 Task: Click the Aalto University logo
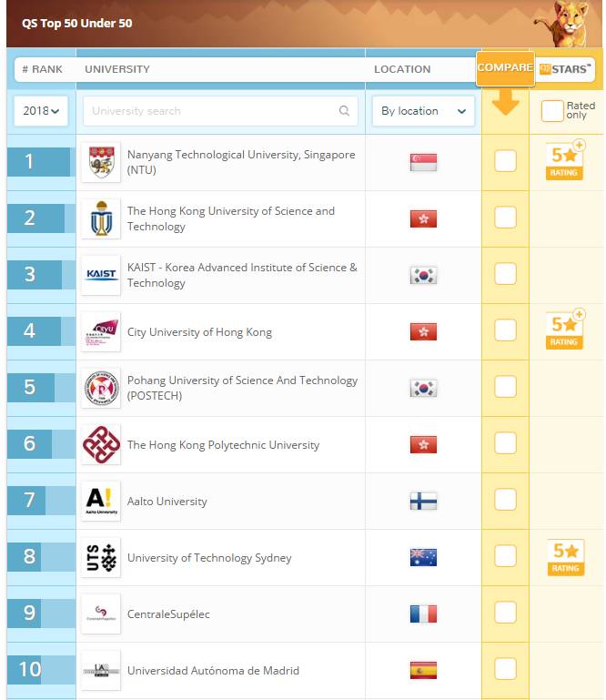pos(101,501)
